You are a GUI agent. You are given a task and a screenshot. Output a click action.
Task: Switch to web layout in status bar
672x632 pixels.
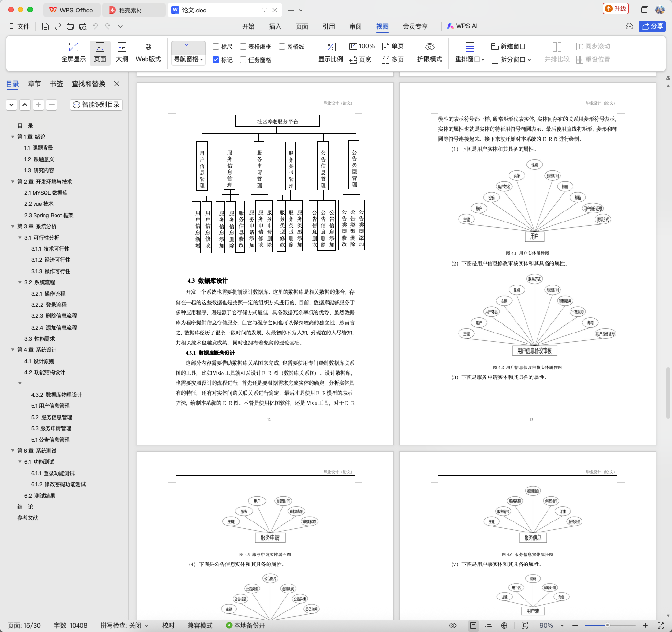coord(504,625)
